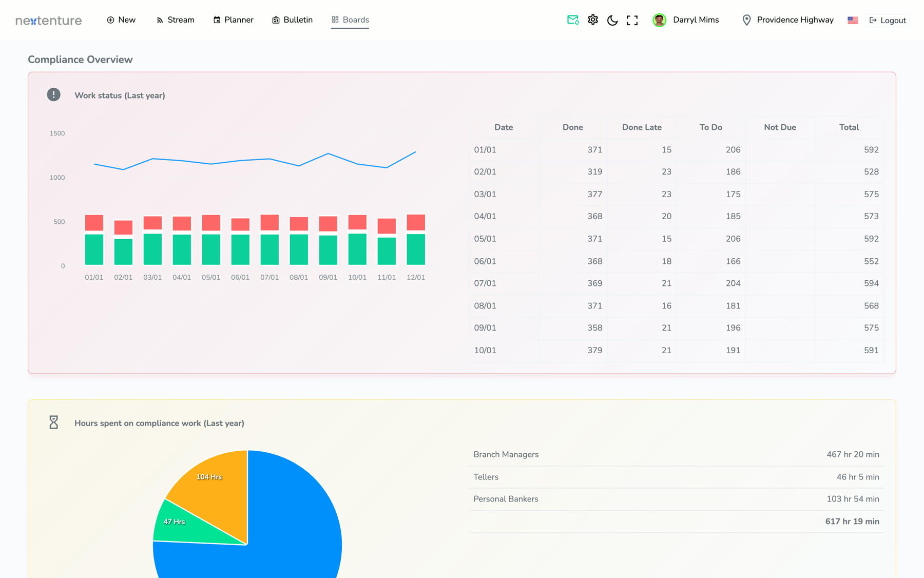Click the Date column header

(504, 127)
